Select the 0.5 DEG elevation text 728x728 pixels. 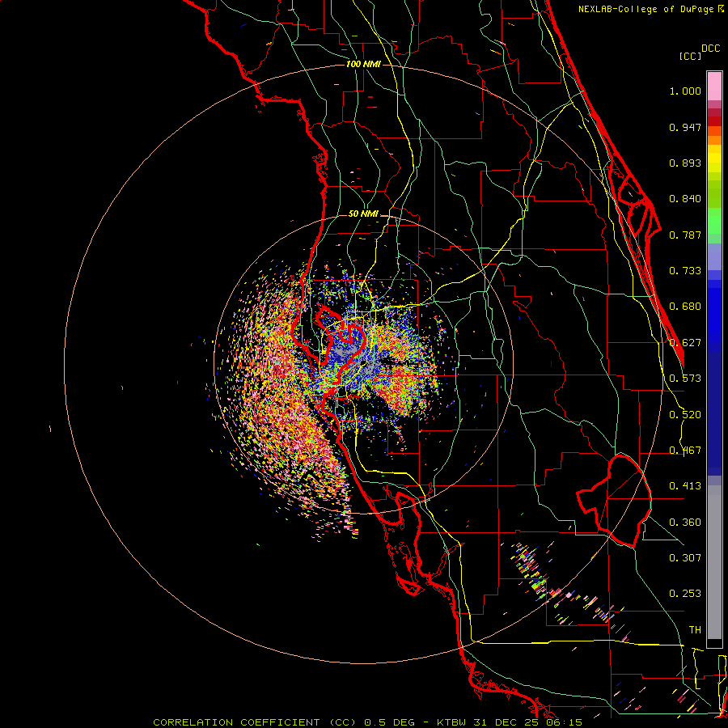389,722
